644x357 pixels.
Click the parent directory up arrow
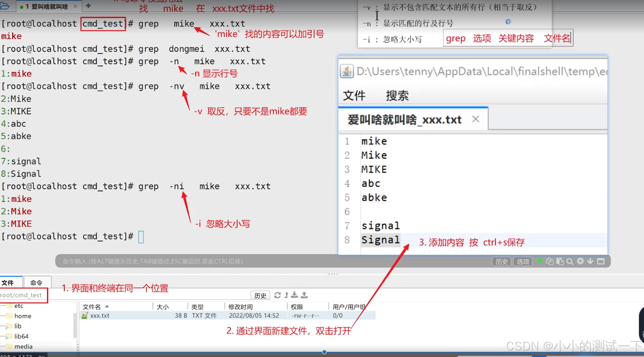(286, 295)
